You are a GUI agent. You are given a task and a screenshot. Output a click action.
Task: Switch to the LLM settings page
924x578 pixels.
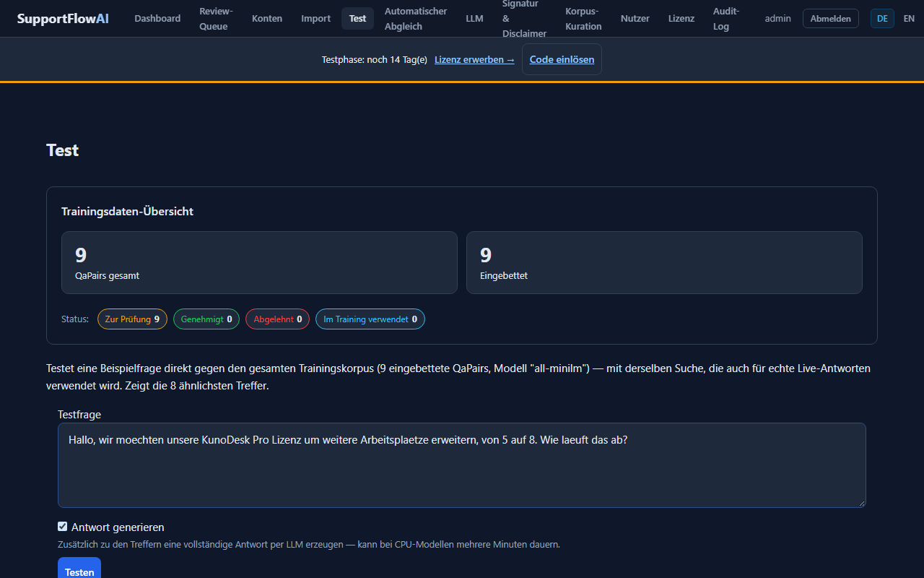[474, 19]
